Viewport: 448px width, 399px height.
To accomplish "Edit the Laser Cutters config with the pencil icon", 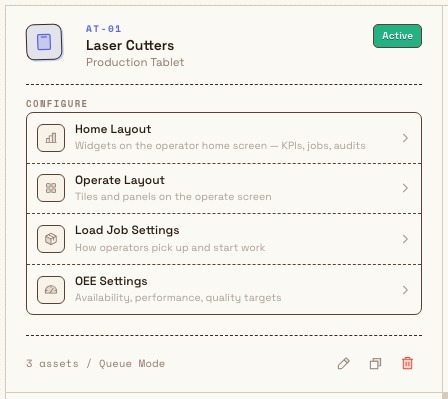I will coord(344,363).
